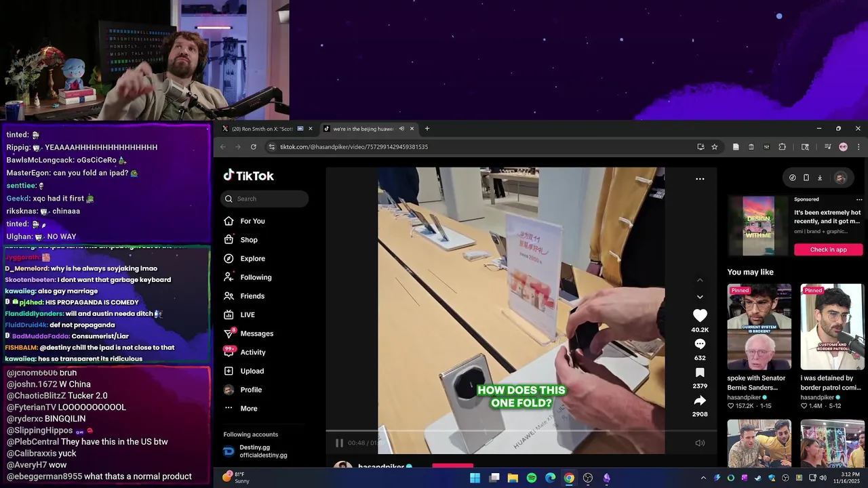The image size is (868, 488).
Task: Open a new browser tab
Action: (427, 129)
